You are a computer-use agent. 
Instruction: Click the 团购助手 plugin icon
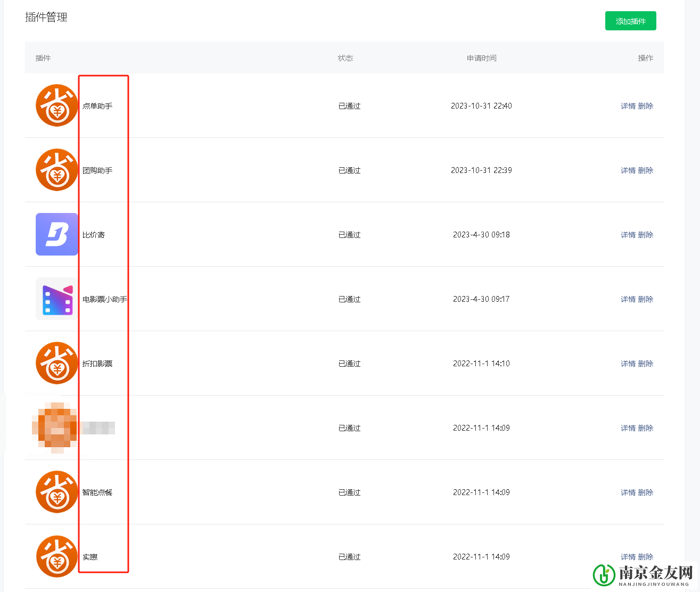click(57, 170)
